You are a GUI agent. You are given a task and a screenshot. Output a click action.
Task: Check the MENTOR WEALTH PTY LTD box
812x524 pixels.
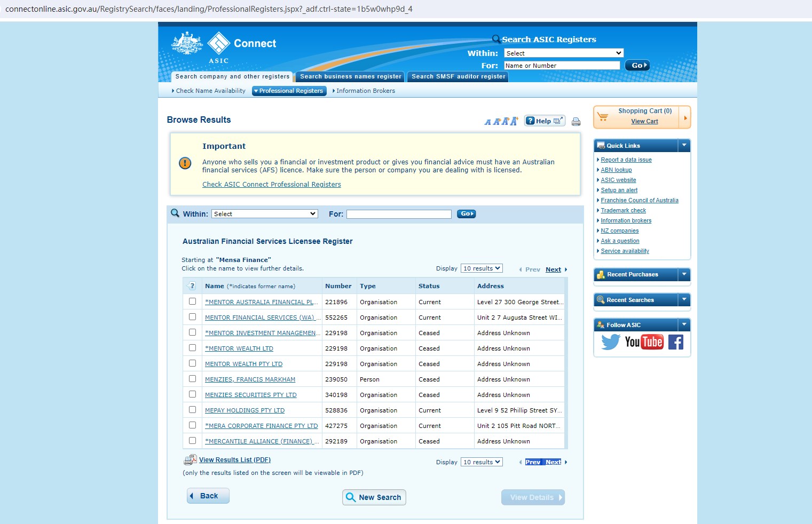pyautogui.click(x=192, y=363)
